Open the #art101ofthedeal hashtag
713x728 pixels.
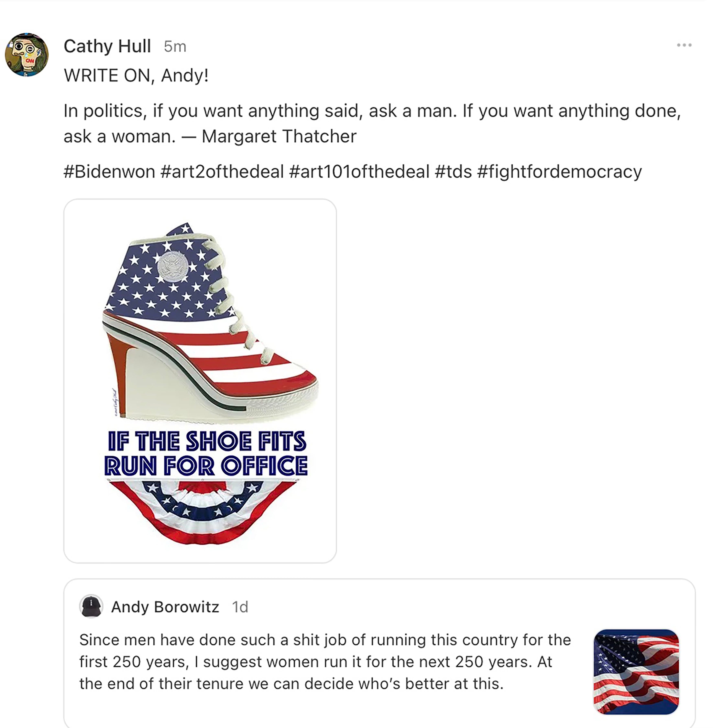(x=360, y=172)
